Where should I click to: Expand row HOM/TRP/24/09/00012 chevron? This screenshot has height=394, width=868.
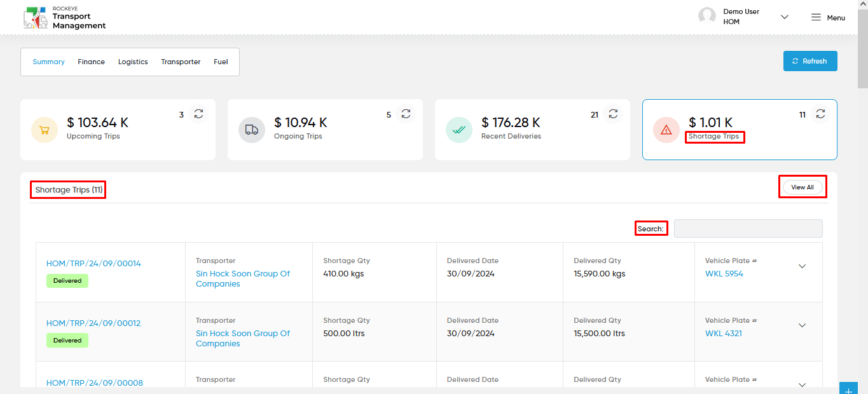802,325
